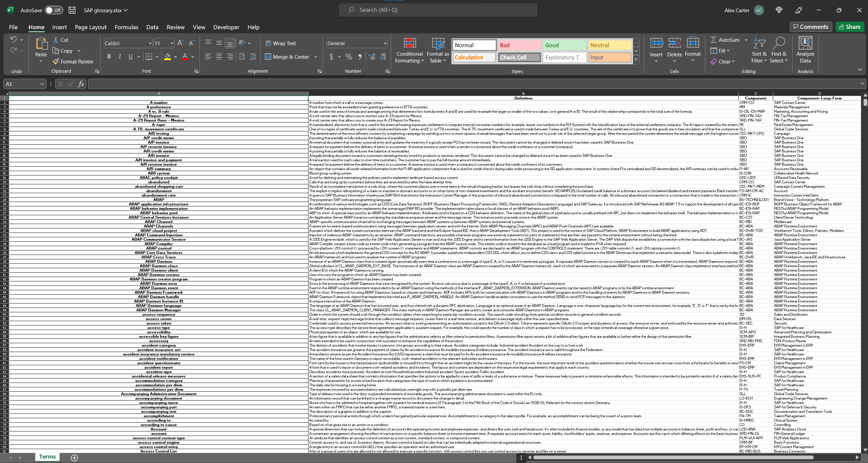868x463 pixels.
Task: Expand the General number format dropdown
Action: pyautogui.click(x=385, y=43)
